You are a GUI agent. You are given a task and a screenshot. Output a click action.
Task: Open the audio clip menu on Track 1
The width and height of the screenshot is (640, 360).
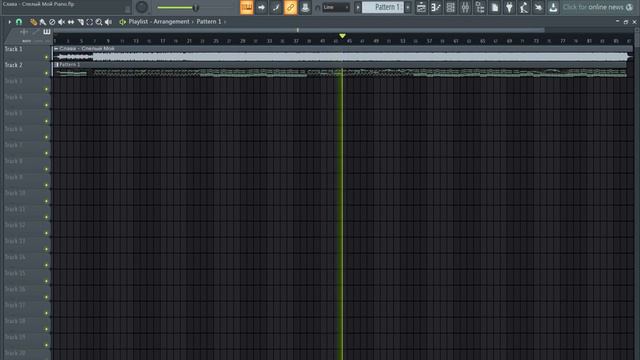click(56, 49)
